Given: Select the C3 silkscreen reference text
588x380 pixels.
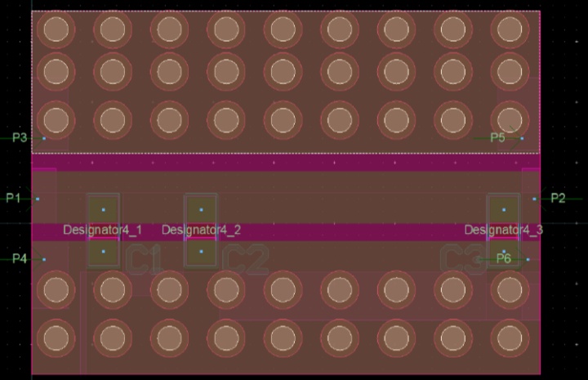Looking at the screenshot, I should coord(464,259).
